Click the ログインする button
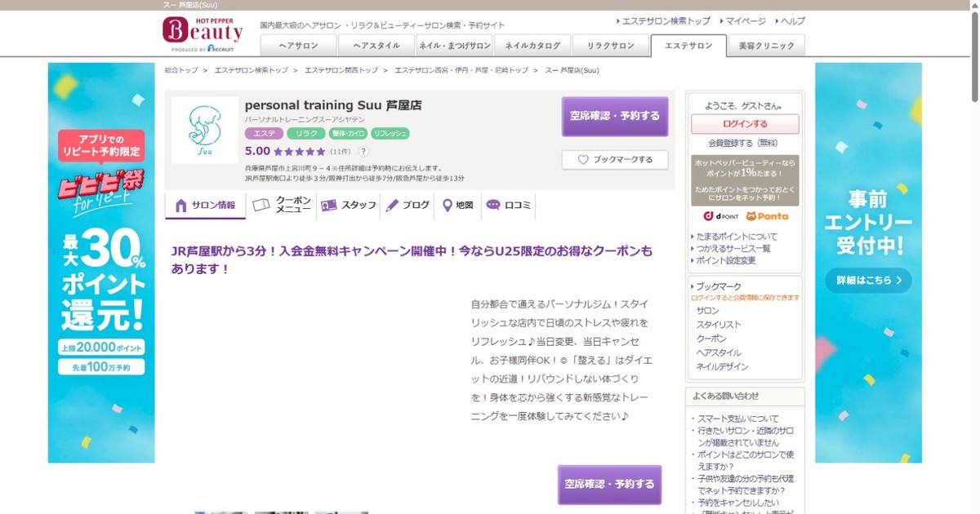Viewport: 980px width, 514px height. tap(745, 124)
